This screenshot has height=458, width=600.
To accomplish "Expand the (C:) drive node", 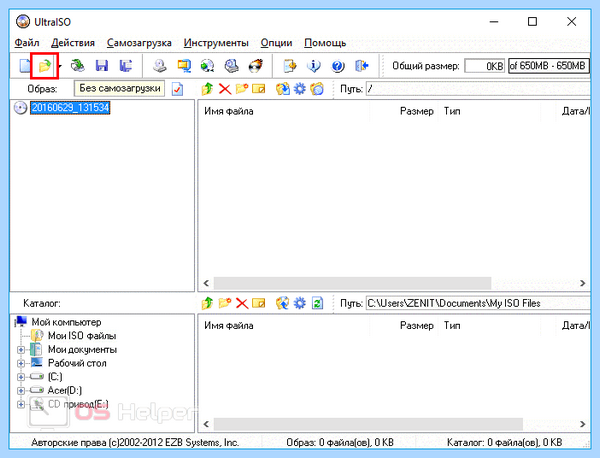I will coord(21,377).
